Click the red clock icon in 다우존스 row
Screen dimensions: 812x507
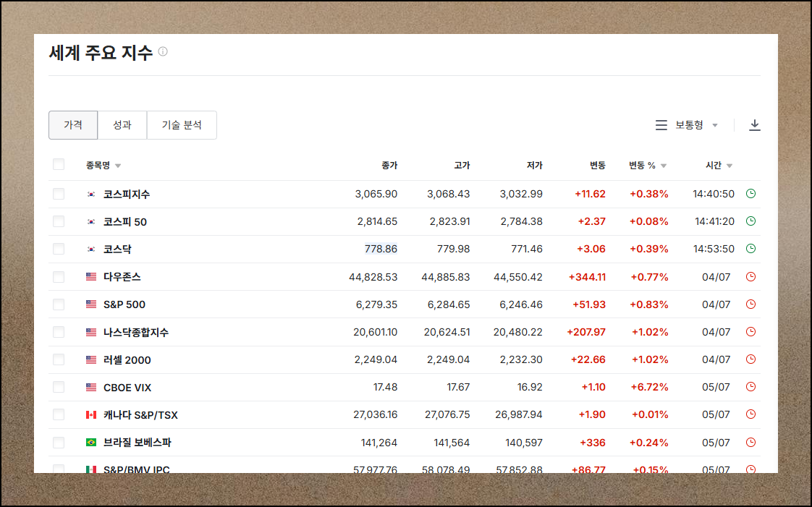coord(750,277)
